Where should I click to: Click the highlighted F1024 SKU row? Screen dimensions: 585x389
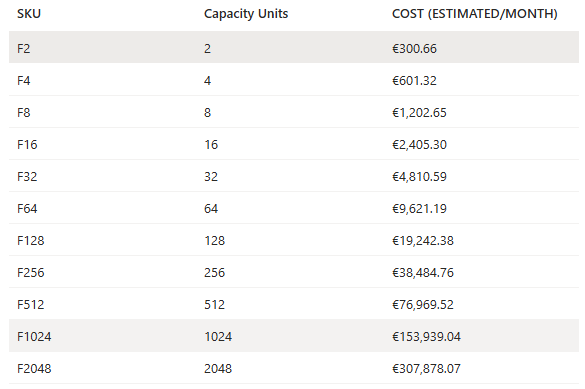click(294, 336)
